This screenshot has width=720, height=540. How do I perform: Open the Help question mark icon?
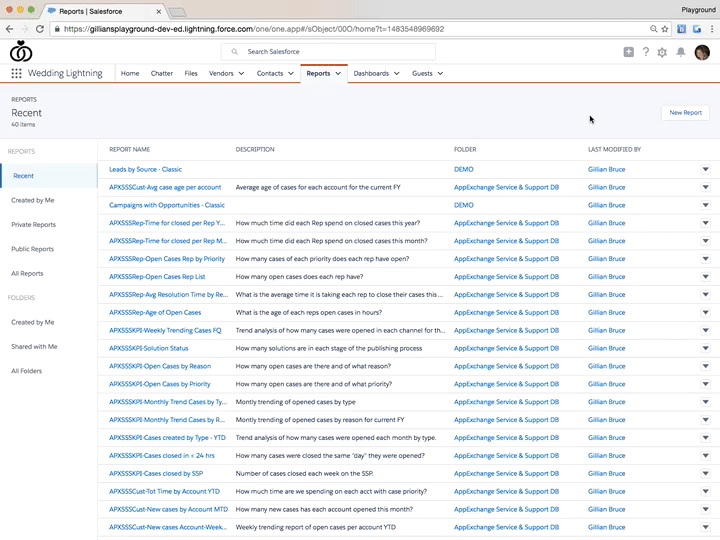click(646, 52)
